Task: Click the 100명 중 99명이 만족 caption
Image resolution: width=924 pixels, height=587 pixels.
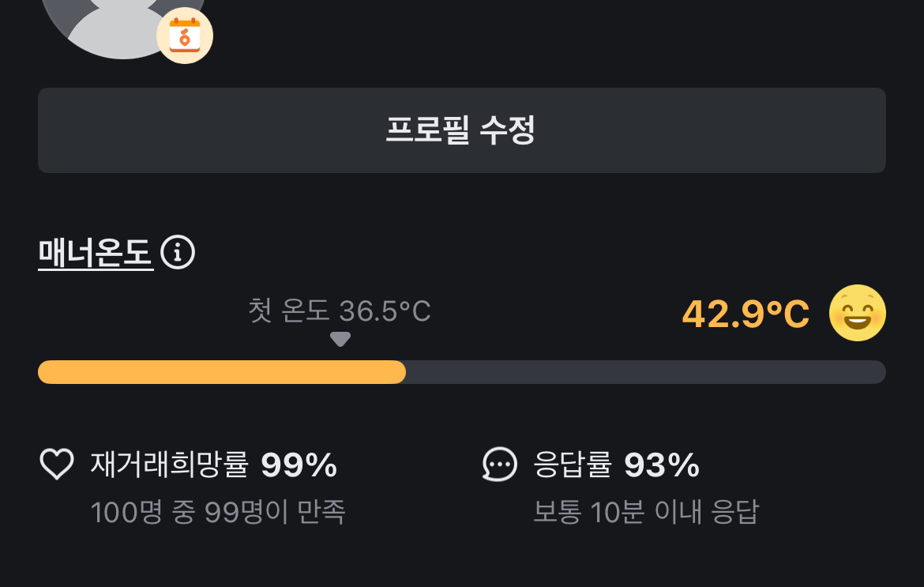Action: 218,513
